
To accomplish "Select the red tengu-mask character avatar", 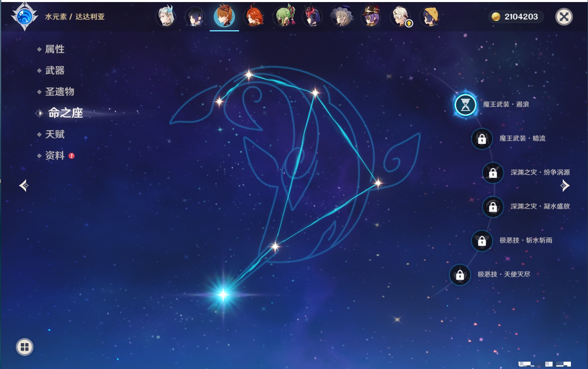I will (x=312, y=17).
